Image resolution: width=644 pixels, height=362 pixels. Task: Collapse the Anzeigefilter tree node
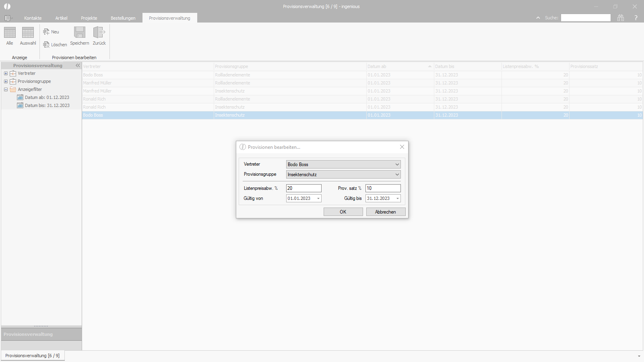pyautogui.click(x=6, y=89)
